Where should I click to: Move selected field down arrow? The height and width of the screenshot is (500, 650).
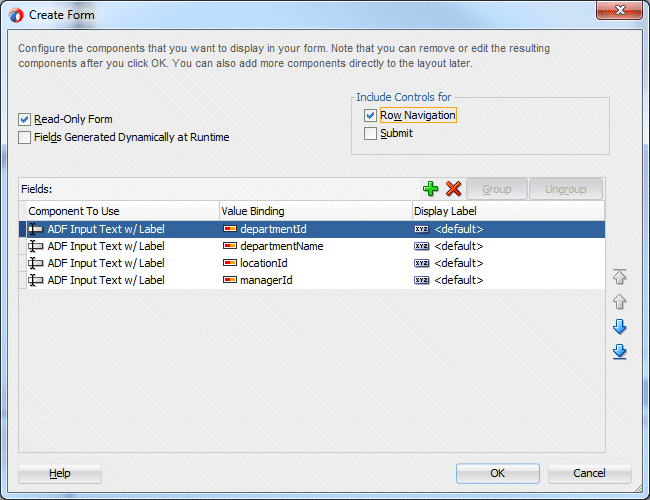click(619, 327)
